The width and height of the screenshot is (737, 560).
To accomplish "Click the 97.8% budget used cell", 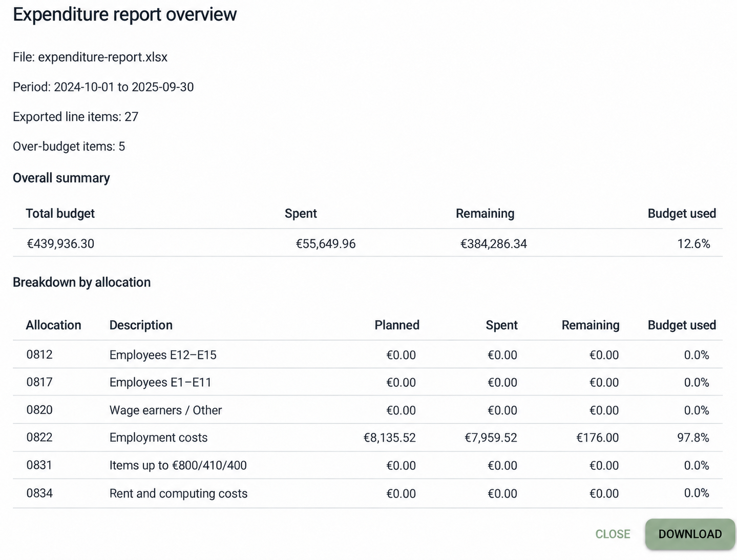I will [693, 438].
